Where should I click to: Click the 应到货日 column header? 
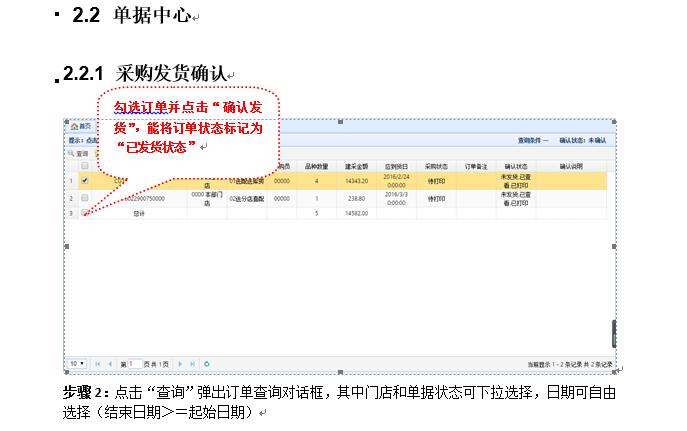pyautogui.click(x=397, y=166)
